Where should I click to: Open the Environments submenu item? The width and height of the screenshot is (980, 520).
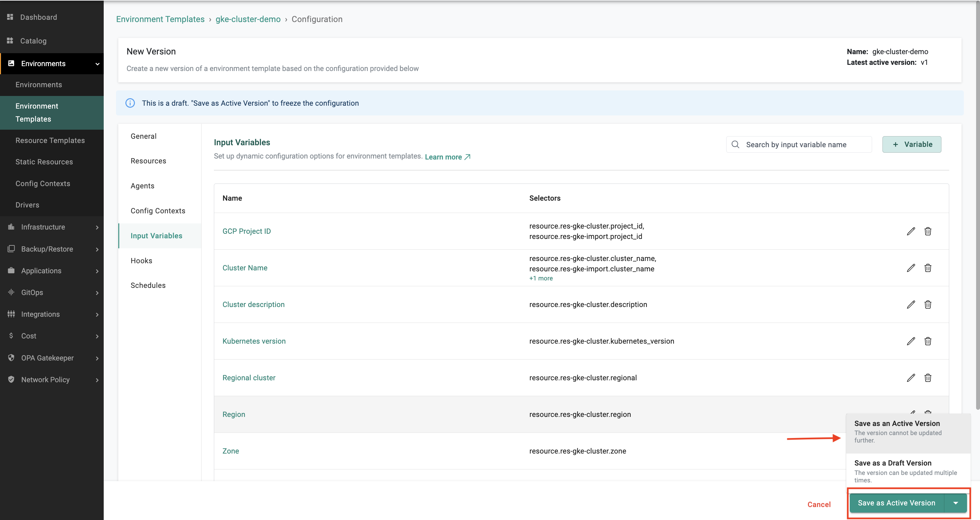(x=52, y=85)
